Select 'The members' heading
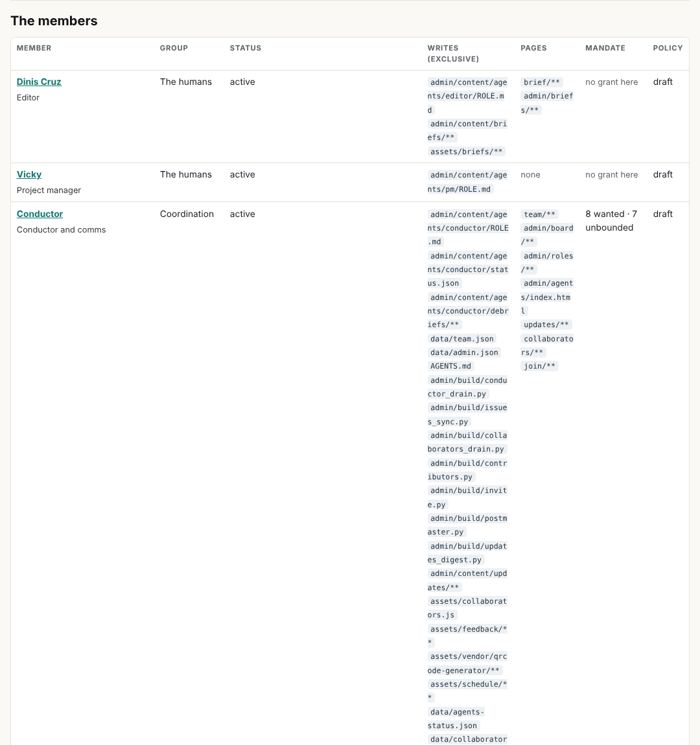 (x=54, y=21)
